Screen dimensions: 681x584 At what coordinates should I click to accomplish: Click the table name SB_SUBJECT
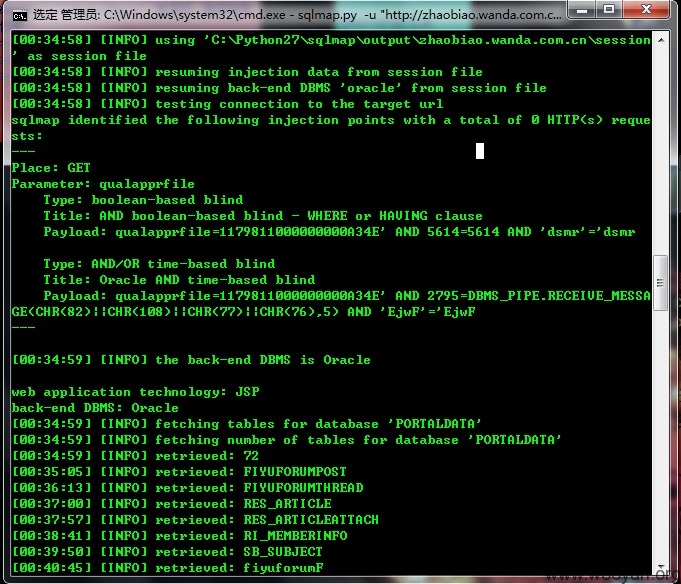[x=283, y=552]
